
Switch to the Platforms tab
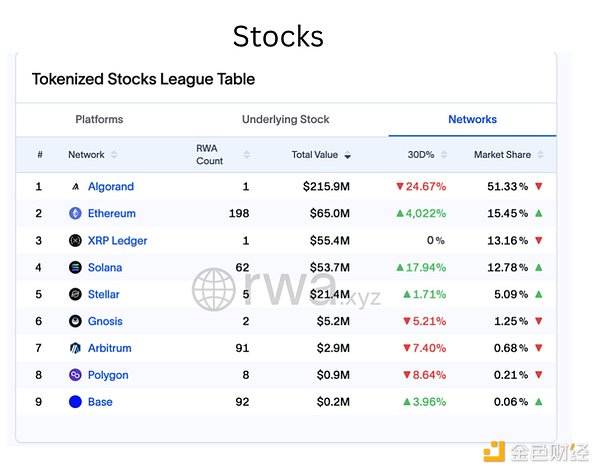(x=99, y=120)
